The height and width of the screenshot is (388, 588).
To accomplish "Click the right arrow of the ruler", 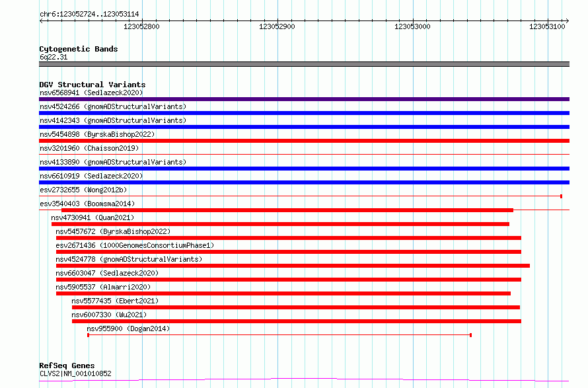I will tap(567, 20).
